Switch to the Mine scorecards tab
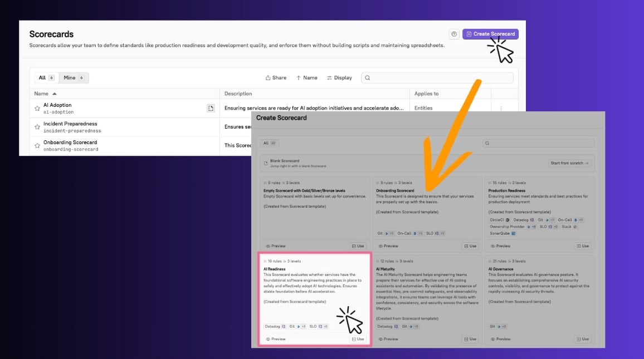Screen dimensions: 644x359 pyautogui.click(x=74, y=77)
